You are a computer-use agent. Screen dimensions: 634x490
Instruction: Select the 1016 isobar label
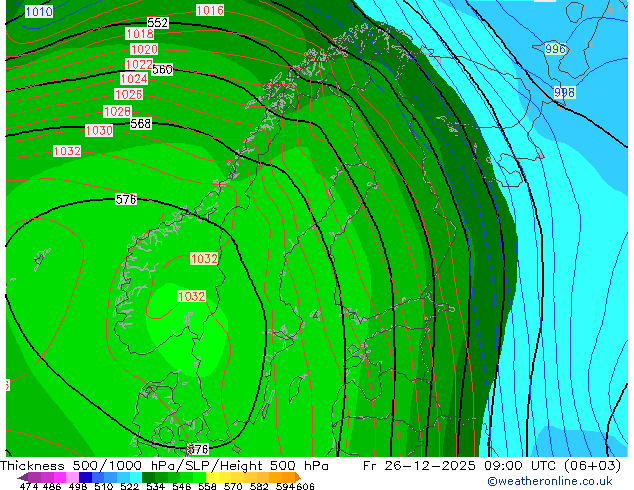point(210,10)
